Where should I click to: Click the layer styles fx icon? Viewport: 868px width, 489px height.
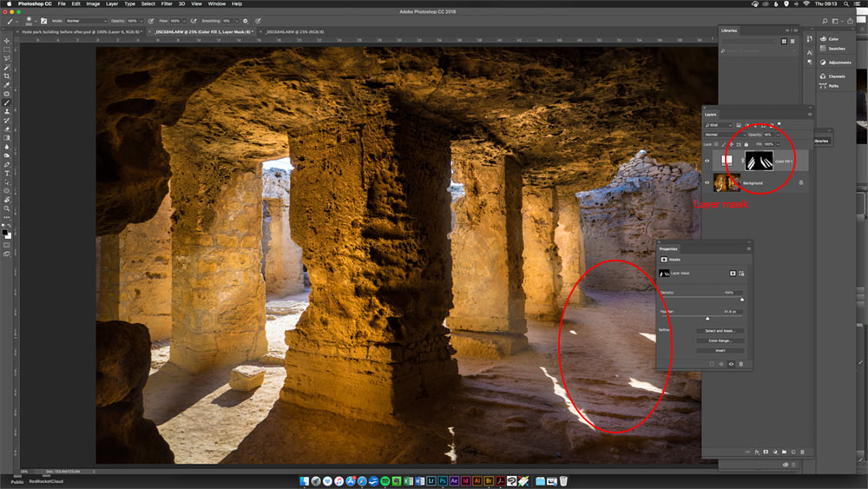point(757,452)
